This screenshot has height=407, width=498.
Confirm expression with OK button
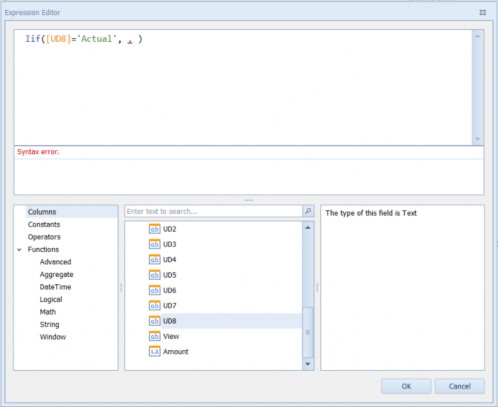click(406, 386)
